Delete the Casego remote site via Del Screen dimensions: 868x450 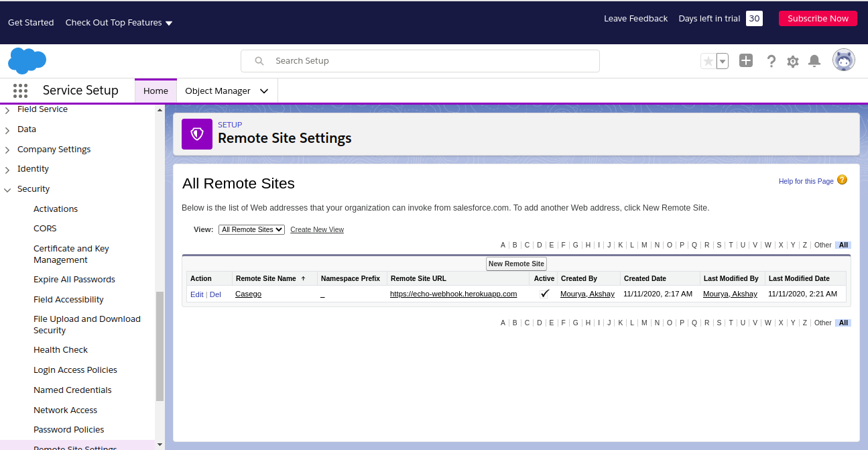click(215, 294)
